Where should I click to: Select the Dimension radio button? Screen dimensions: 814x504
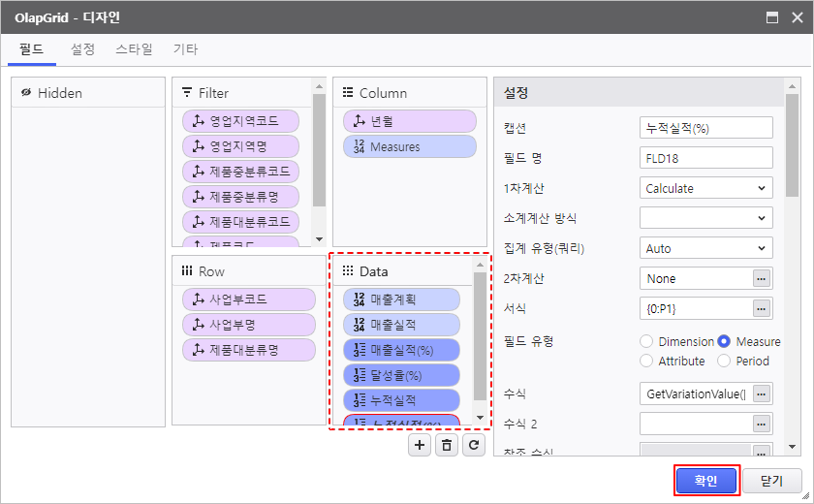647,341
